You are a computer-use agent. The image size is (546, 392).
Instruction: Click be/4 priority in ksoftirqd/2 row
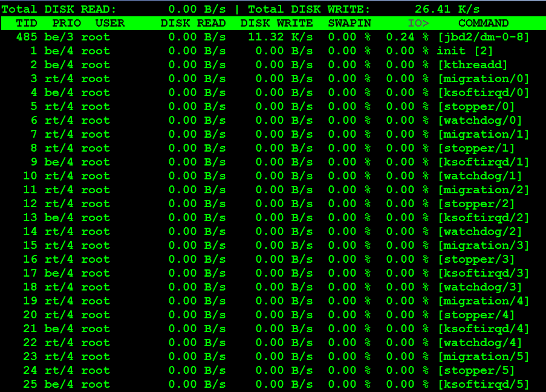pyautogui.click(x=59, y=217)
